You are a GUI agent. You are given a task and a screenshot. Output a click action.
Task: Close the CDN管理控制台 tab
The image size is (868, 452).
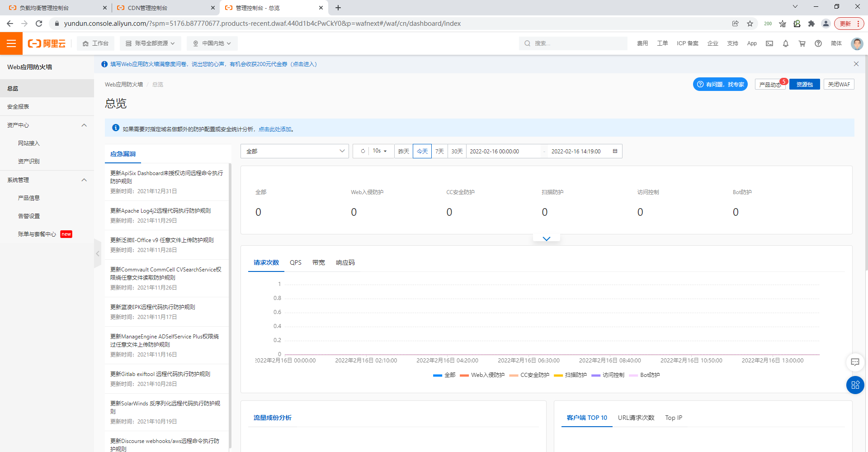pos(213,8)
